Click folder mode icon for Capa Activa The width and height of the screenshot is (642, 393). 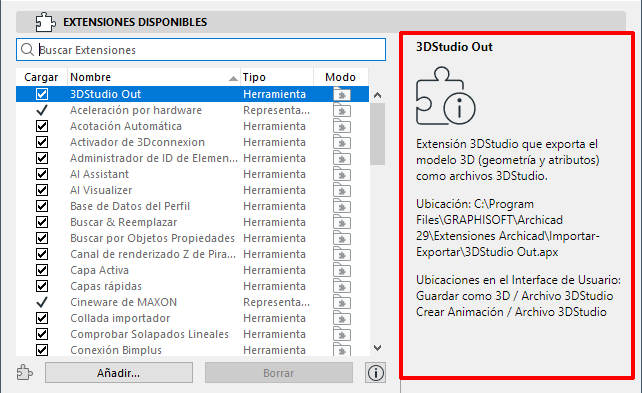(342, 270)
